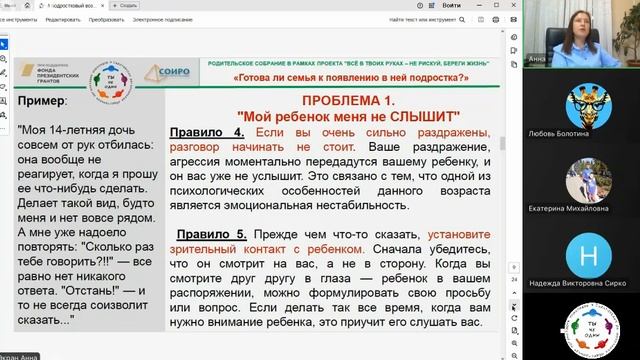This screenshot has height=360, width=640.
Task: Click the Войти sign-in button
Action: pos(451,6)
